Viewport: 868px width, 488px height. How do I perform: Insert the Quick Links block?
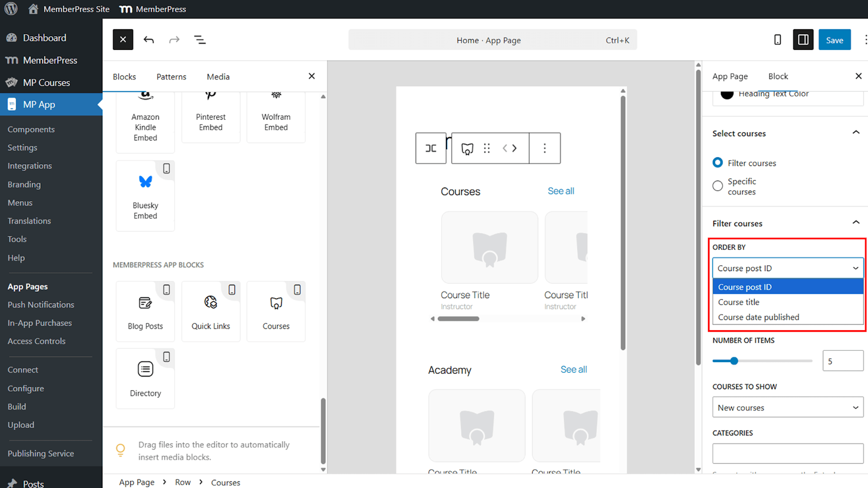tap(210, 311)
